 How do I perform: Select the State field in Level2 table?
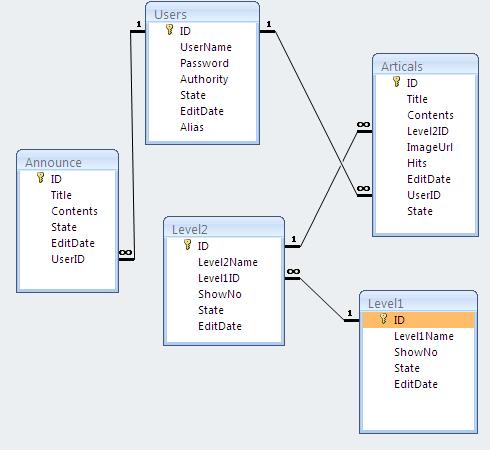[x=211, y=310]
